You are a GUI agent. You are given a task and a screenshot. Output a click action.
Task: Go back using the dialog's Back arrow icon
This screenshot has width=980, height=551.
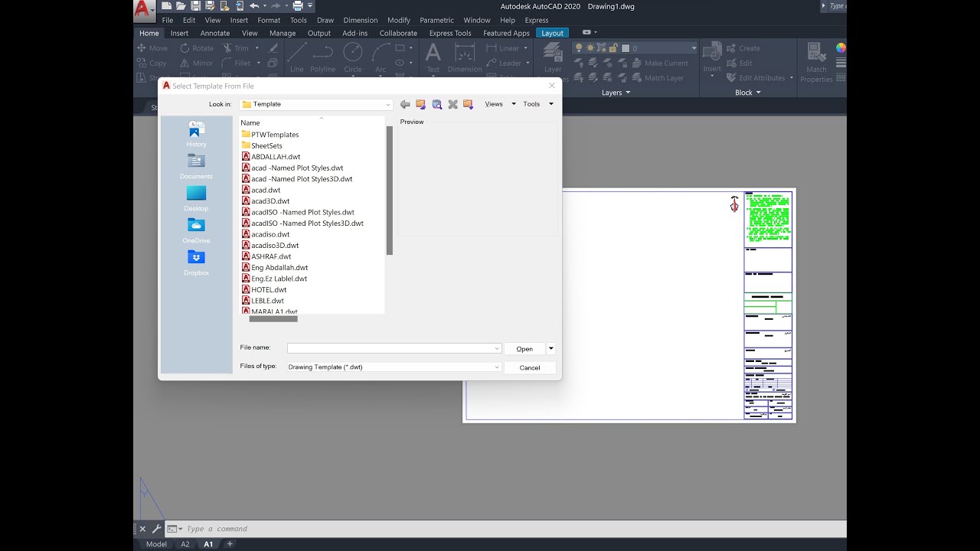coord(405,104)
